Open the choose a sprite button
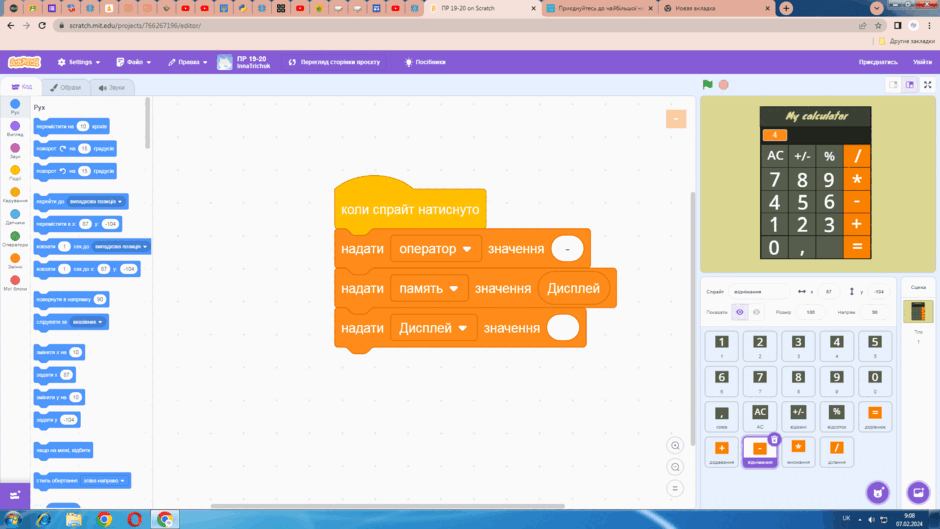Screen dimensions: 940x529 pos(878,492)
